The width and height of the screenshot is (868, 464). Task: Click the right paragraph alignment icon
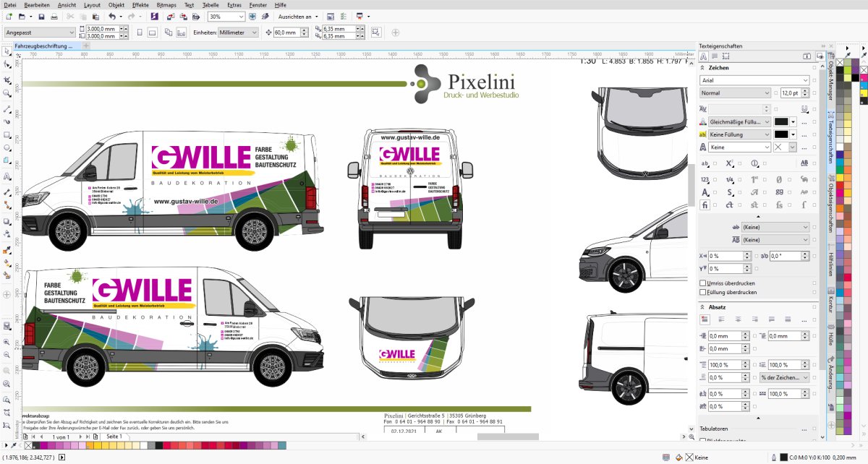756,319
